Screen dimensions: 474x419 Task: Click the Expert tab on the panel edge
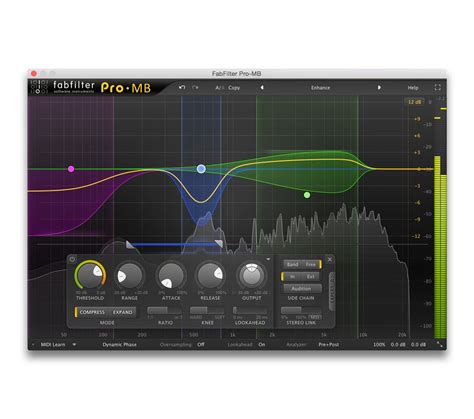(x=332, y=292)
